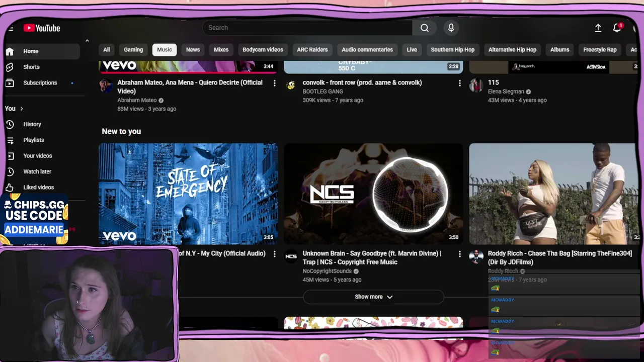The image size is (644, 362).
Task: Expand more videos with Show more
Action: 373,297
